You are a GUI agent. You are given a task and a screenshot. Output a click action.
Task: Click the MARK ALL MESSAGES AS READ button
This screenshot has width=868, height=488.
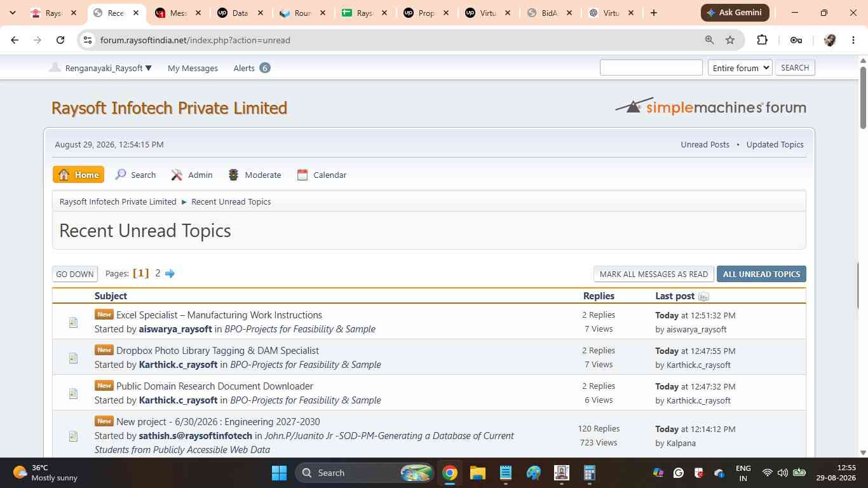pyautogui.click(x=653, y=274)
